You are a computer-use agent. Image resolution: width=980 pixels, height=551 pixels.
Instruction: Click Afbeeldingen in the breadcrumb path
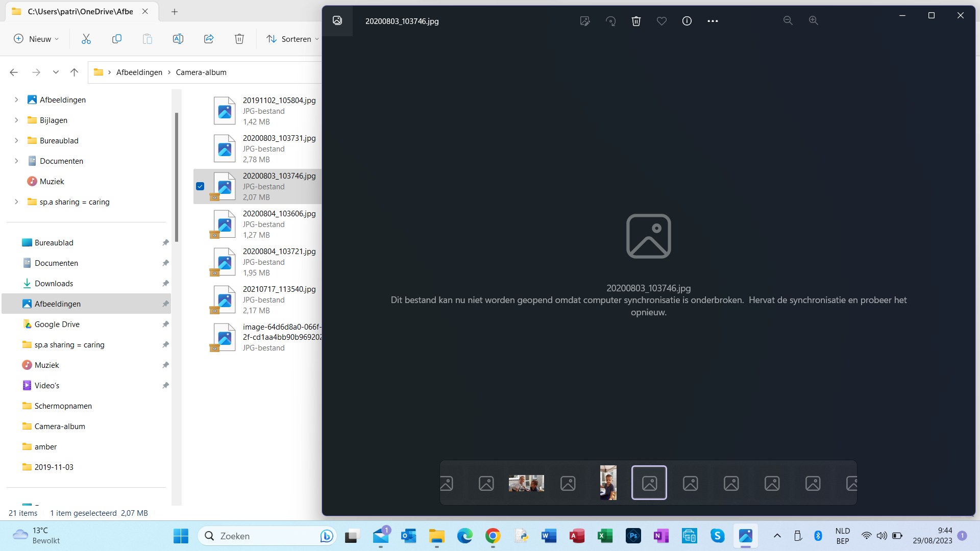pyautogui.click(x=139, y=72)
